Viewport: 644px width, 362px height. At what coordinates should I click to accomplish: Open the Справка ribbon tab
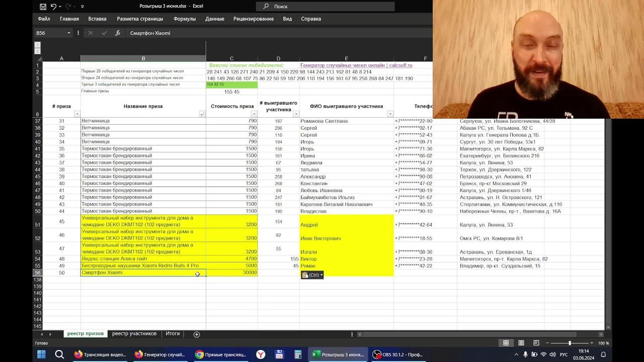[x=311, y=19]
